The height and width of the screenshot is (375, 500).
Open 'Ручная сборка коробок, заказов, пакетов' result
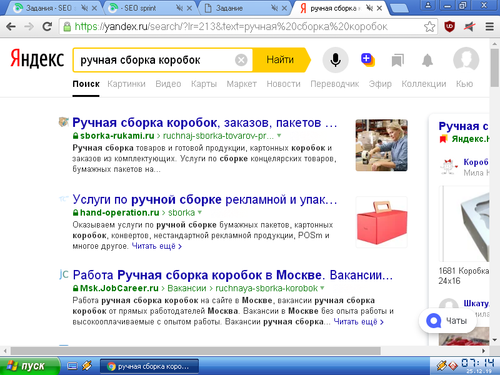coord(205,123)
